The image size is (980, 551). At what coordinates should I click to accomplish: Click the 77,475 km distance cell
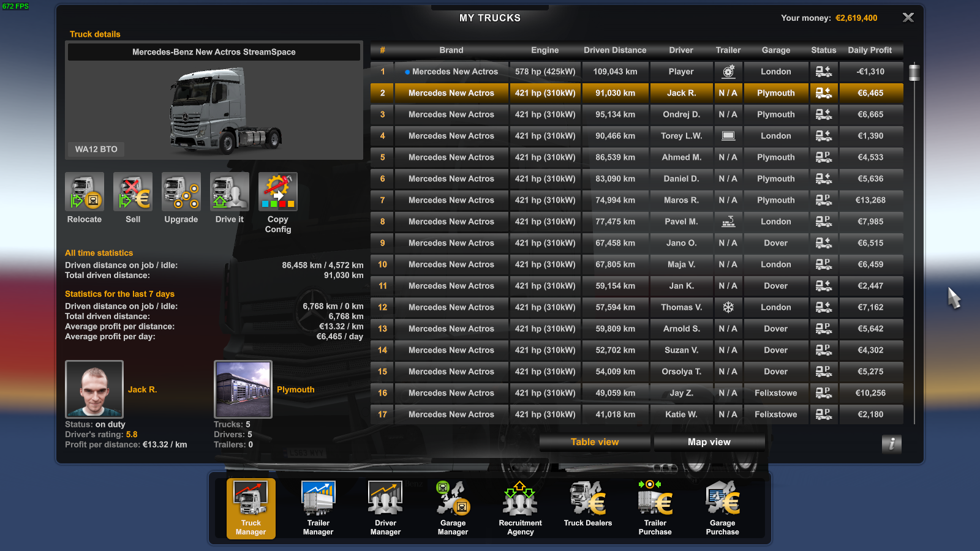point(615,222)
